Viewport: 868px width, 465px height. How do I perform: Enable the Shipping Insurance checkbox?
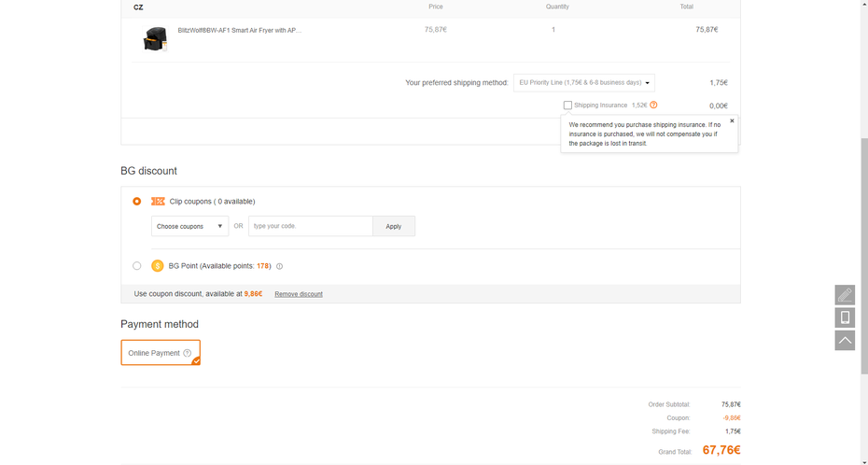(x=567, y=106)
